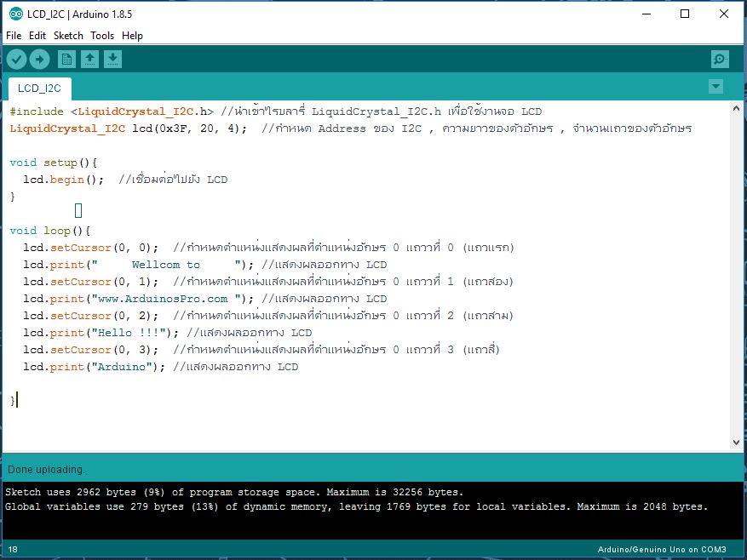
Task: Click the scroll down arrow on the scrollbar
Action: point(736,442)
